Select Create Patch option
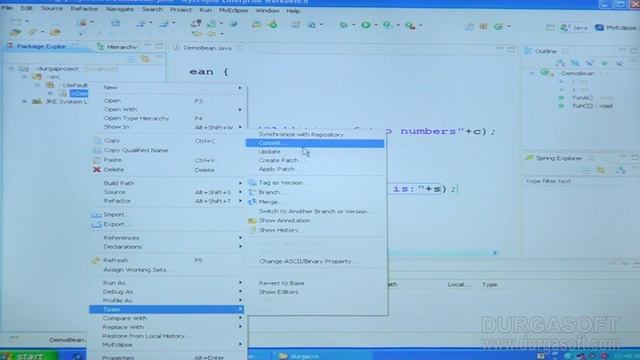 click(279, 160)
